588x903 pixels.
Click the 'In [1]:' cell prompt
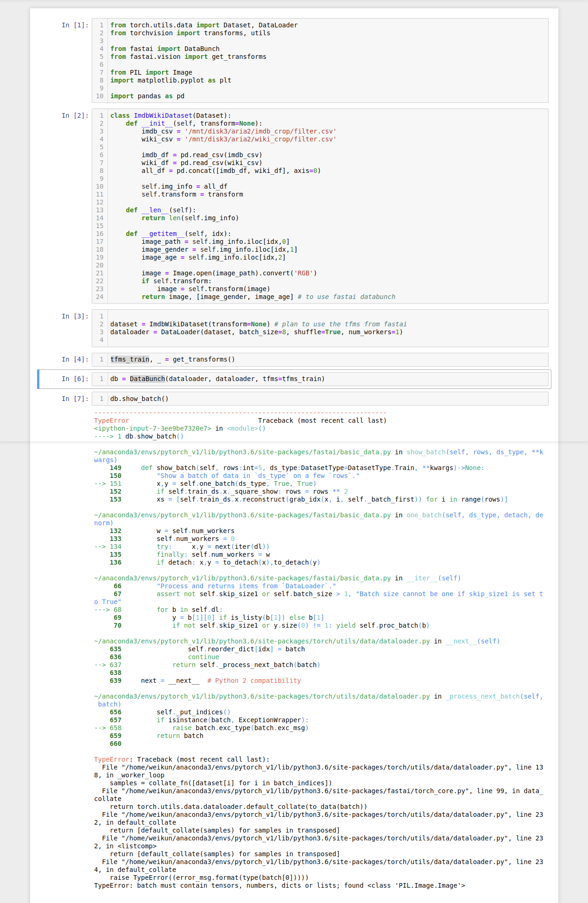pos(75,25)
